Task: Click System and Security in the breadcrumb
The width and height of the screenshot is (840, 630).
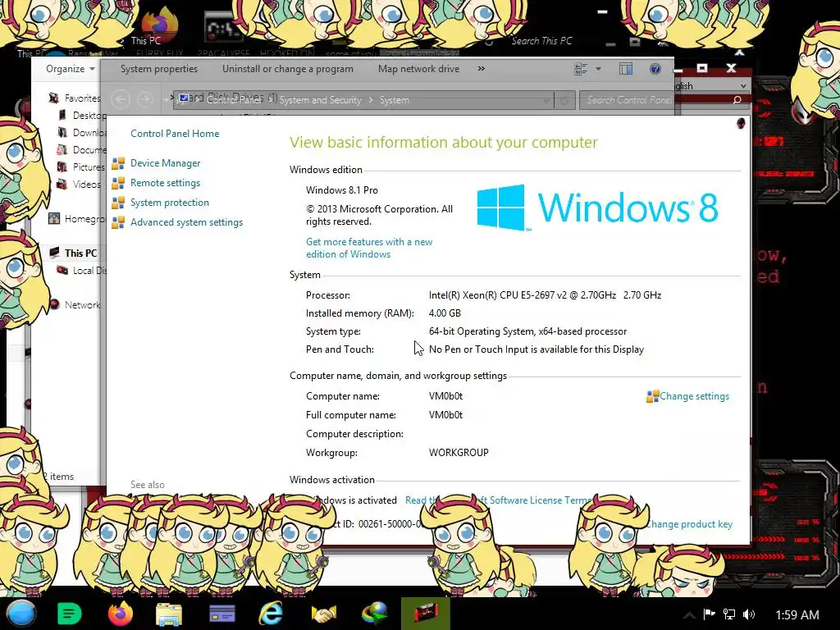Action: (320, 100)
